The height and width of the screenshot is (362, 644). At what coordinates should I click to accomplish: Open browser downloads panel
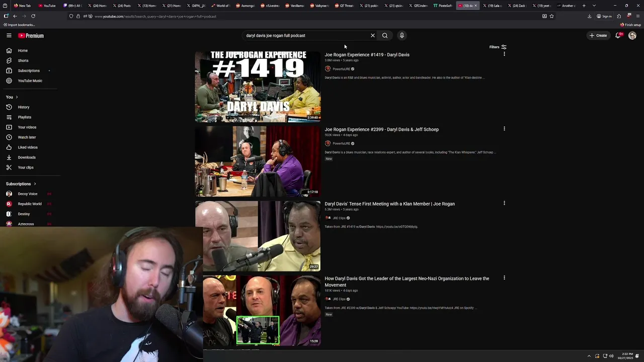(x=589, y=16)
